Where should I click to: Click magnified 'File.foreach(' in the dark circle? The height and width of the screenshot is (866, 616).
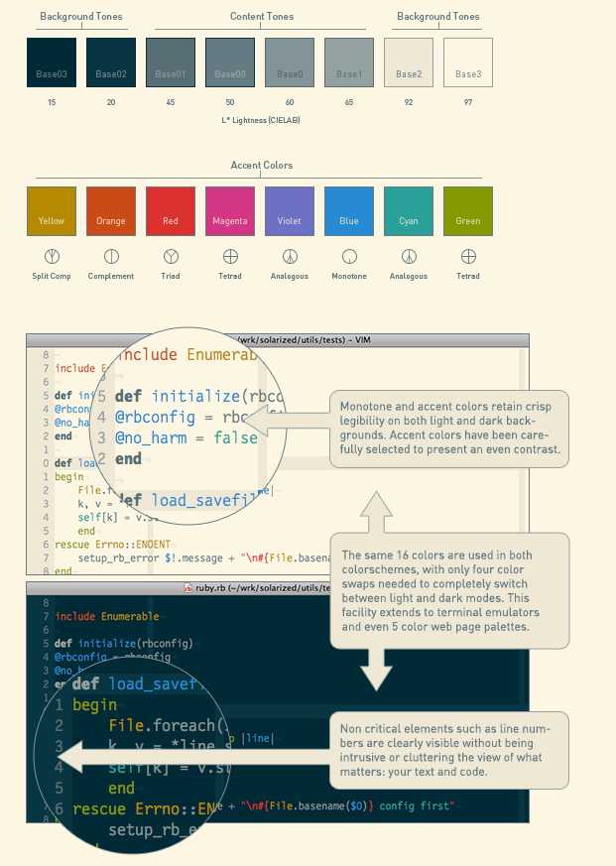[169, 725]
